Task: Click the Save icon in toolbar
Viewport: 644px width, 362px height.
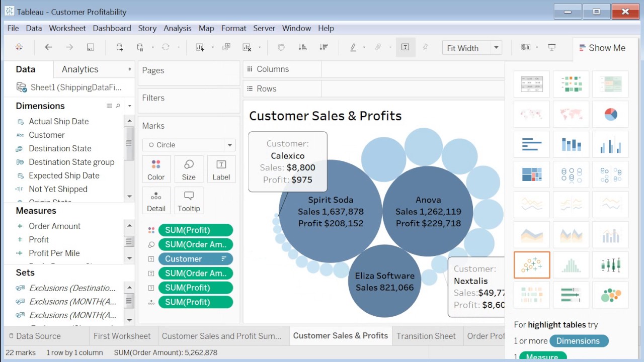Action: pyautogui.click(x=91, y=47)
